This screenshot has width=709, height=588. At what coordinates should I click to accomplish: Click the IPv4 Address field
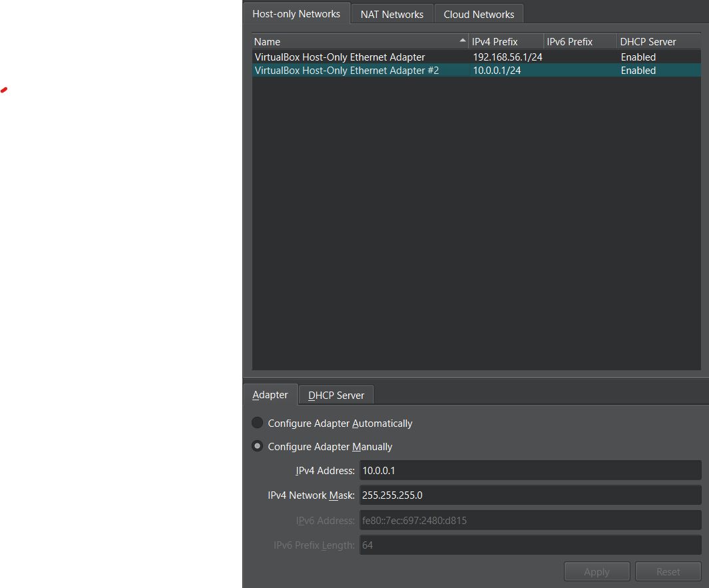[531, 470]
